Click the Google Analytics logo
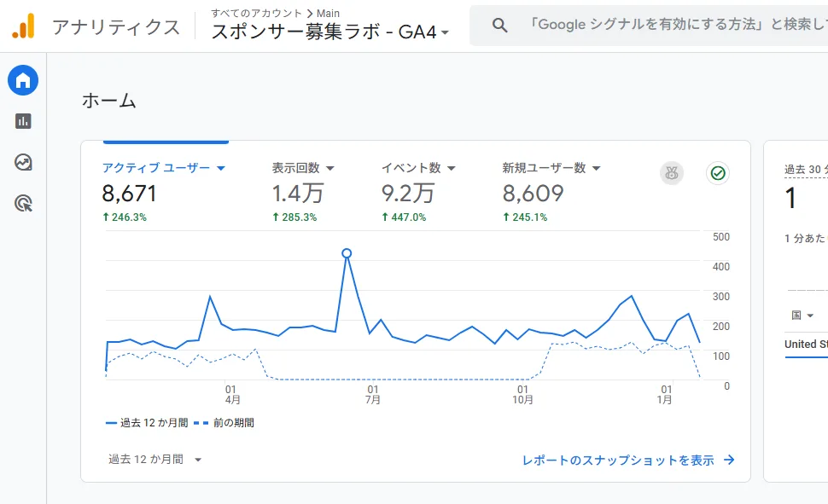 (x=23, y=26)
